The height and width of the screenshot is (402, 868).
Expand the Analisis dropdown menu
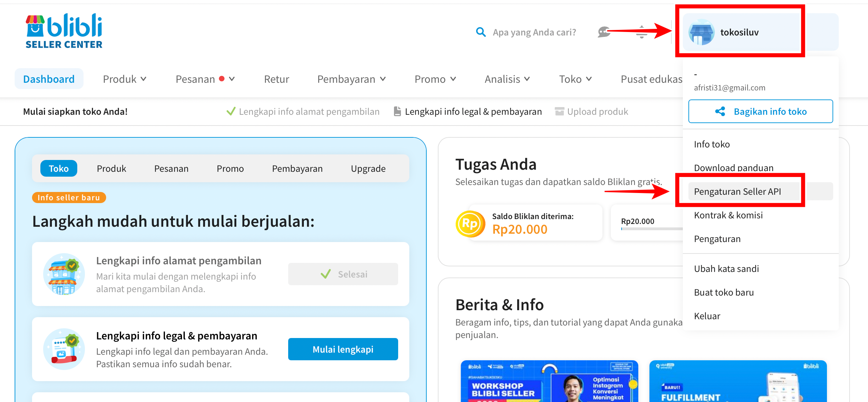[x=527, y=79]
